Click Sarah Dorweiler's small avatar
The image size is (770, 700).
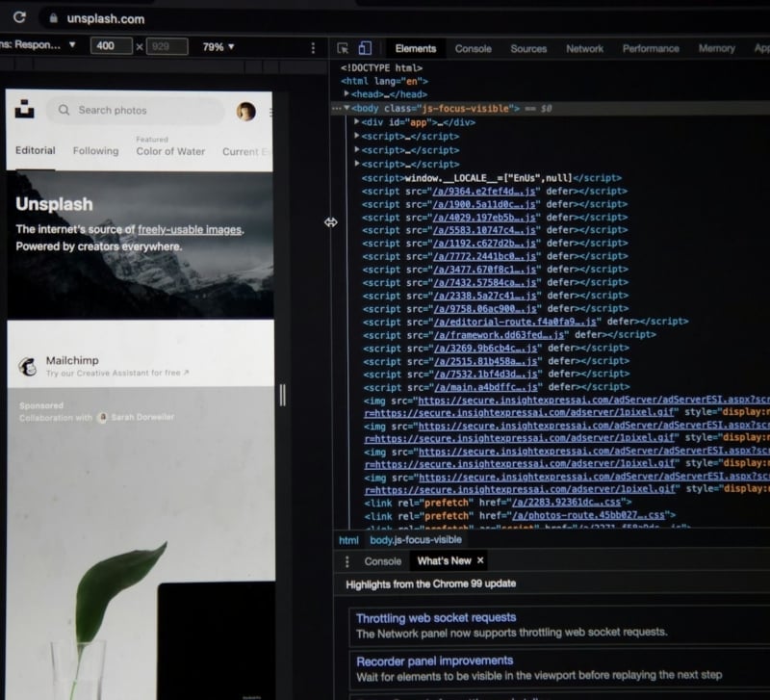click(x=102, y=418)
